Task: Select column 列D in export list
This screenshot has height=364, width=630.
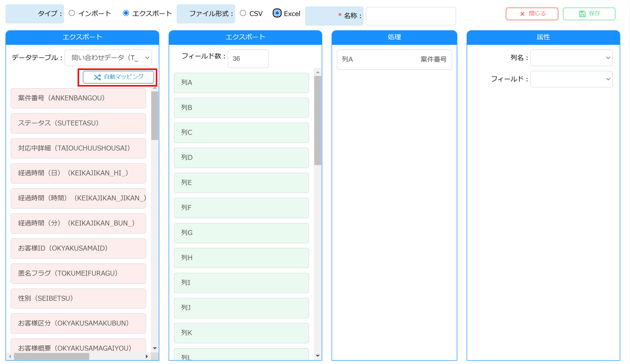Action: coord(241,158)
